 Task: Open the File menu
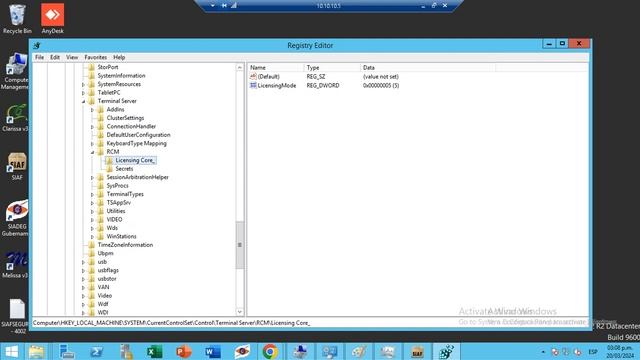point(39,57)
